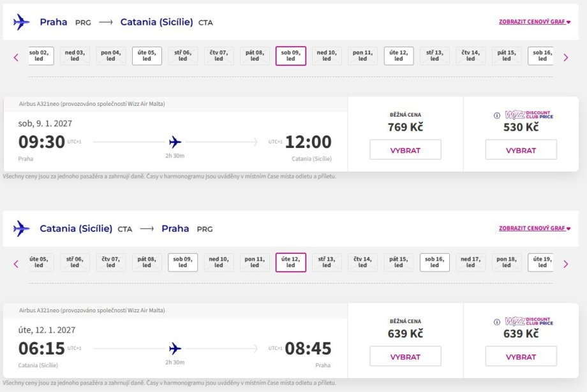Choose the discount club 639 Kč return fare

coord(521,356)
